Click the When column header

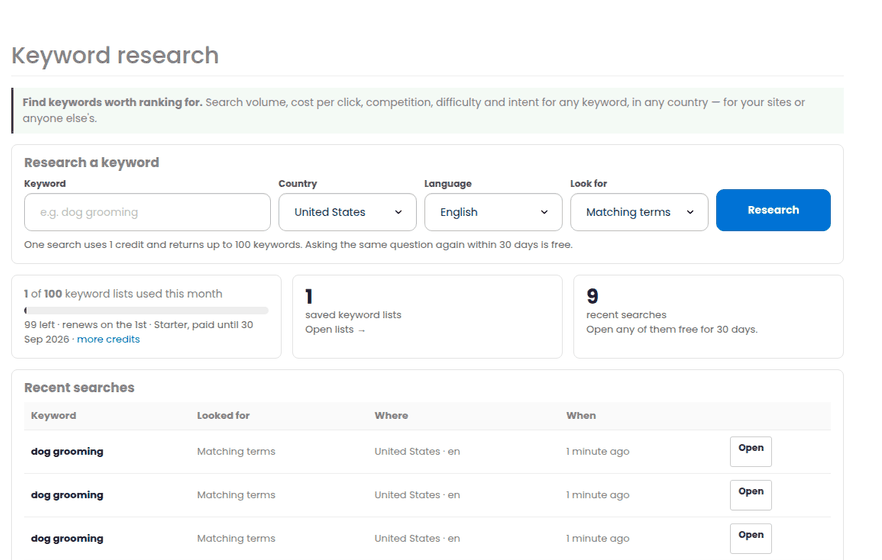coord(581,416)
